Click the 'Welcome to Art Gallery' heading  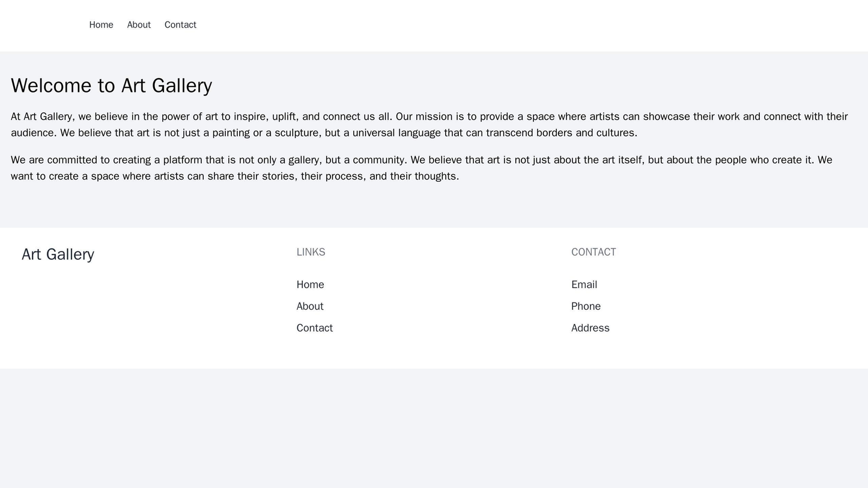point(111,85)
